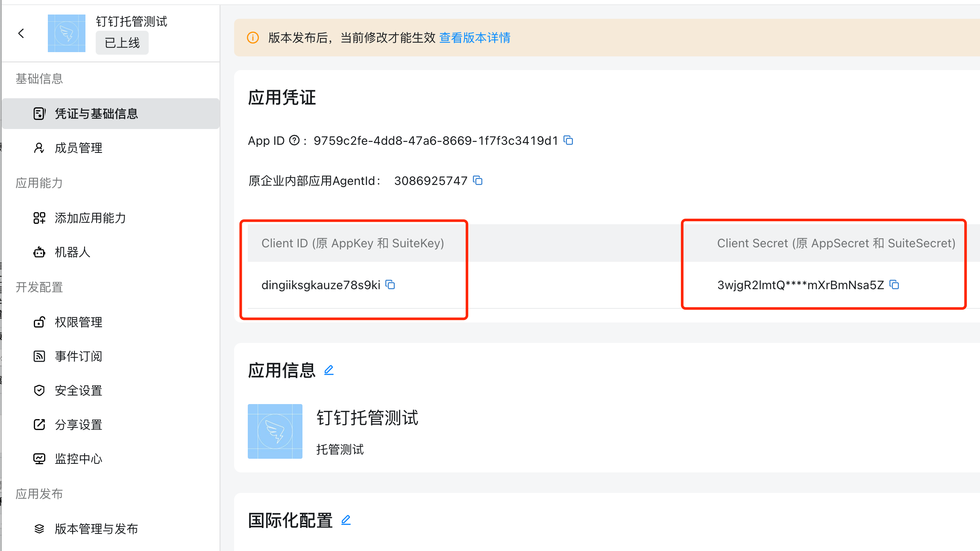Edit the 应用信息 section via pencil icon
The height and width of the screenshot is (551, 980).
point(329,370)
